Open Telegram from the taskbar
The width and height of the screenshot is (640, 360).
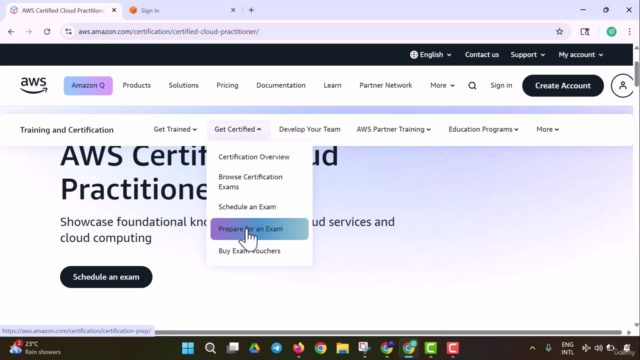(x=276, y=348)
